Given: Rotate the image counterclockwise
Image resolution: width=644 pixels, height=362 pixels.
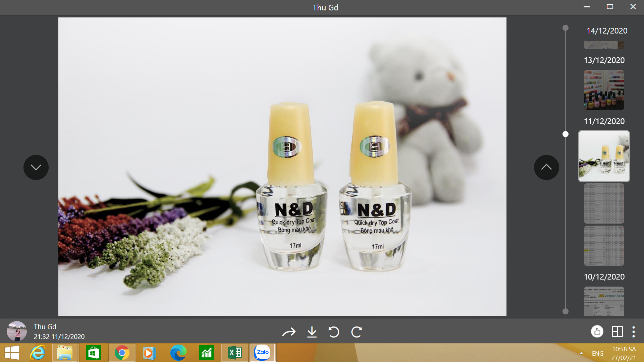Looking at the screenshot, I should tap(334, 332).
